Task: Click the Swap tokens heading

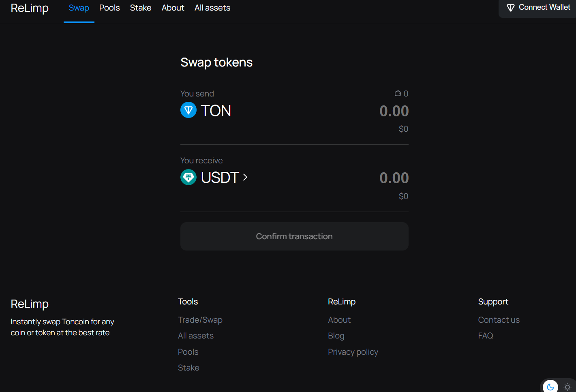Action: [216, 62]
